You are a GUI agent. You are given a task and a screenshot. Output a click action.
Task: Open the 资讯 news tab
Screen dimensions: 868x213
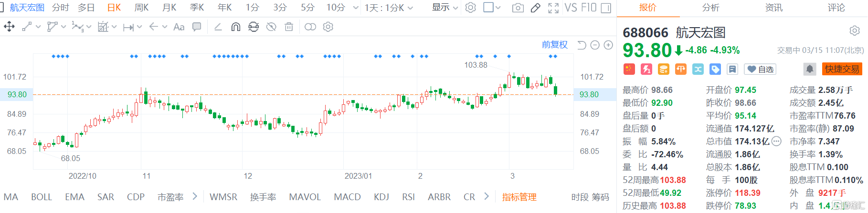pos(774,8)
